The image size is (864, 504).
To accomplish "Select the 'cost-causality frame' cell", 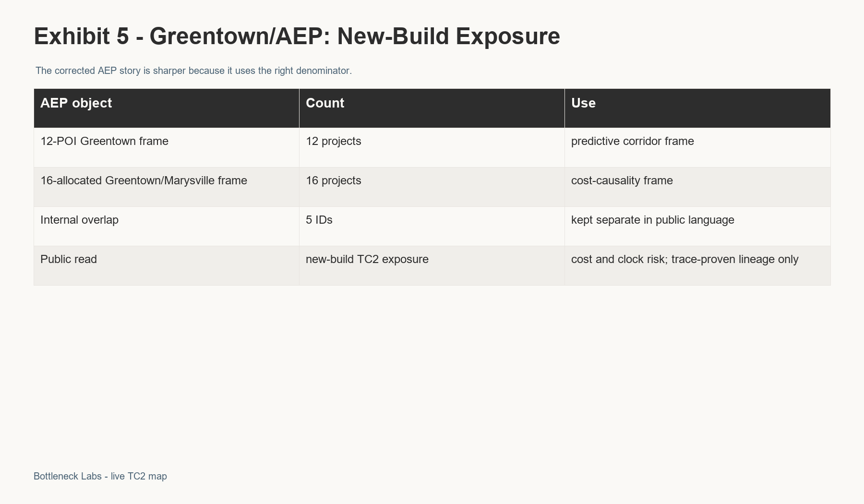I will click(697, 187).
